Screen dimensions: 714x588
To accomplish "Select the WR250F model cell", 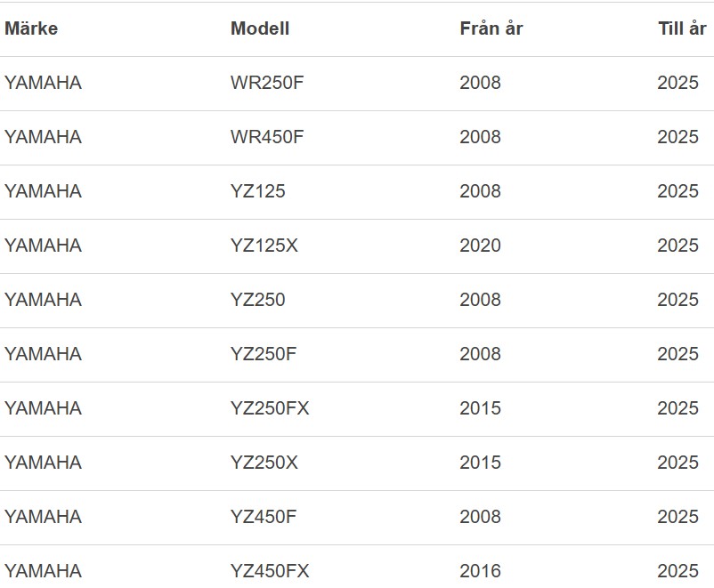I will coord(268,83).
